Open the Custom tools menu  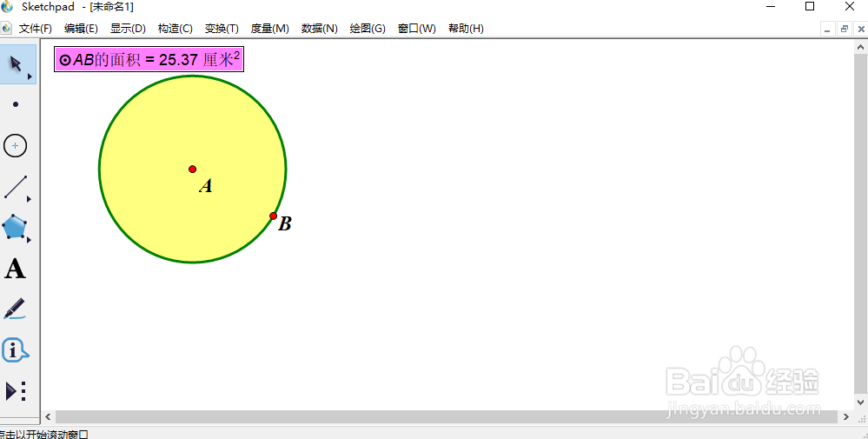[x=16, y=391]
